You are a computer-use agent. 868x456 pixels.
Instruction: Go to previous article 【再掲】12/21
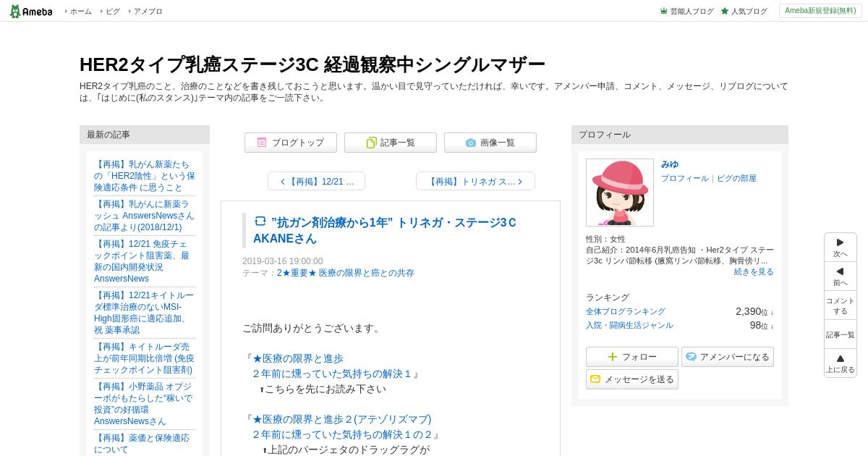pos(316,181)
